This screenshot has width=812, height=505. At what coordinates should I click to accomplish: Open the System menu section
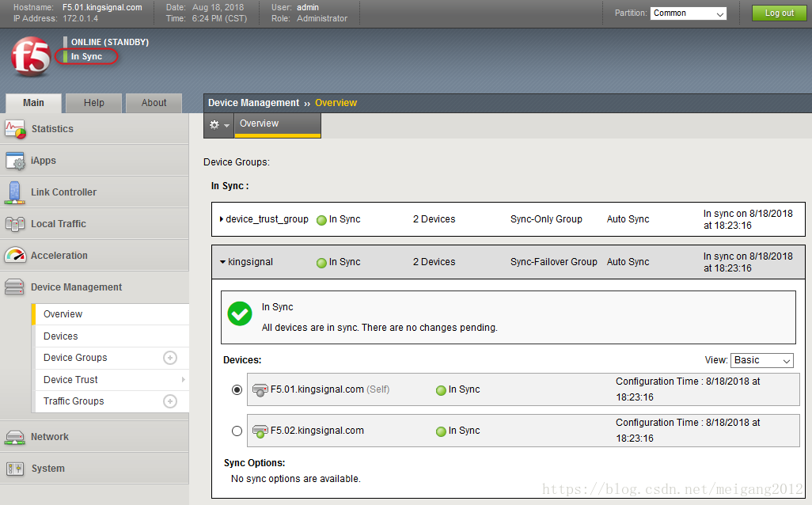[x=94, y=469]
